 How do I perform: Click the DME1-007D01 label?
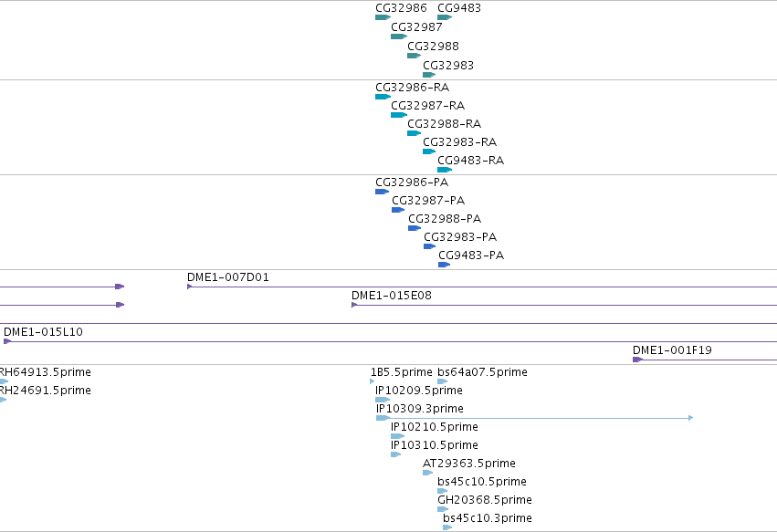coord(228,277)
